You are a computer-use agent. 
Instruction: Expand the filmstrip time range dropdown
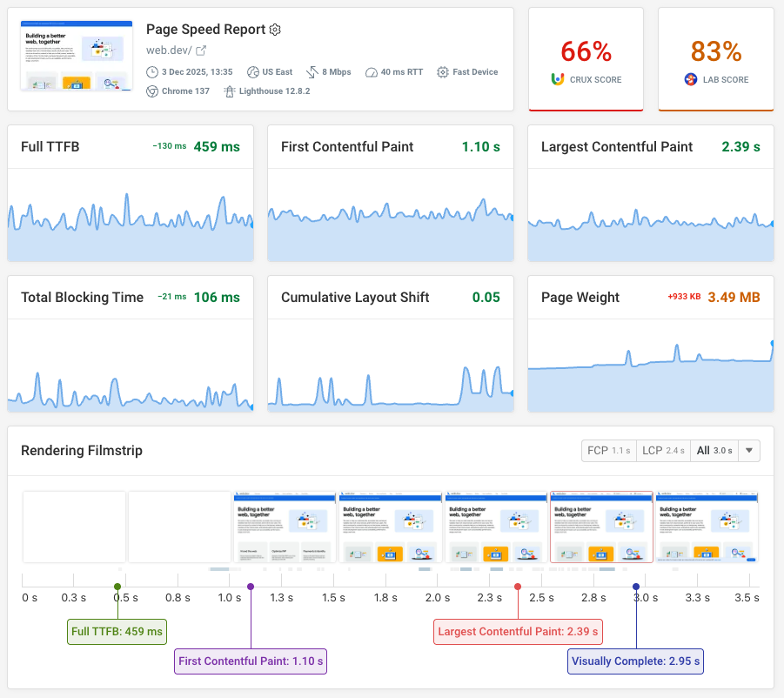point(748,450)
